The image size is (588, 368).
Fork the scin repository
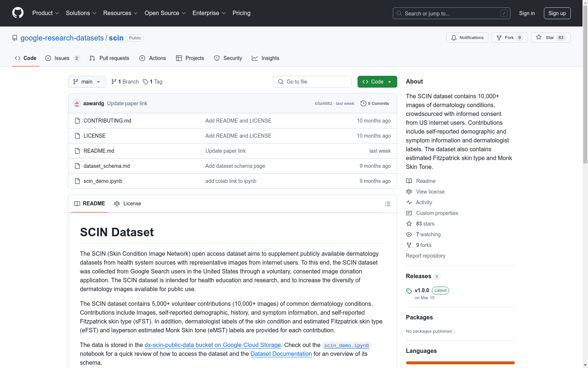tap(509, 38)
